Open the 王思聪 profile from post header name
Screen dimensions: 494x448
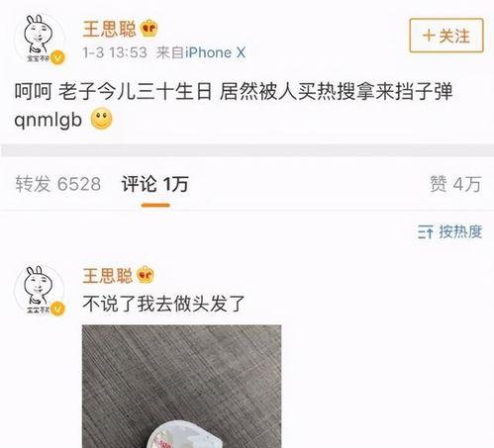[109, 29]
